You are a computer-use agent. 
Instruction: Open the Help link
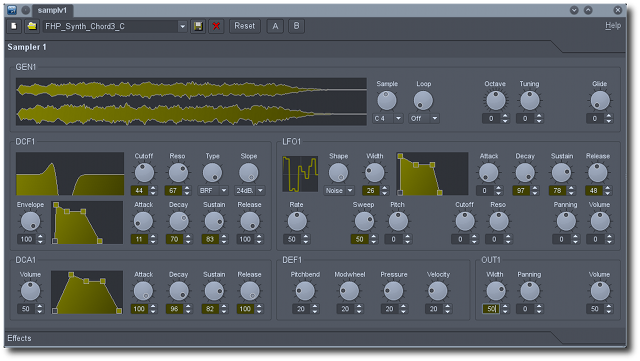point(613,25)
